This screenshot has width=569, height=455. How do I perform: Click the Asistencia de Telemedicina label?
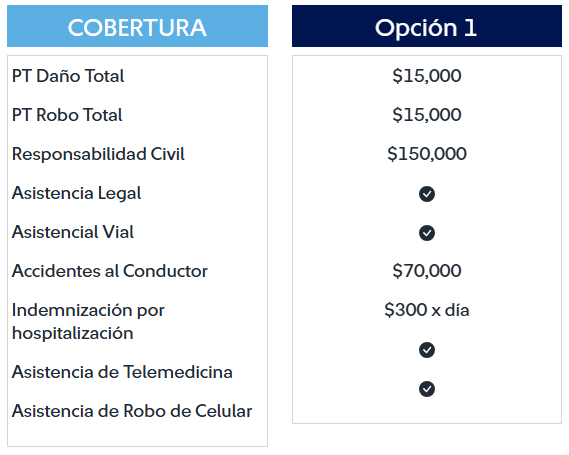(x=122, y=372)
